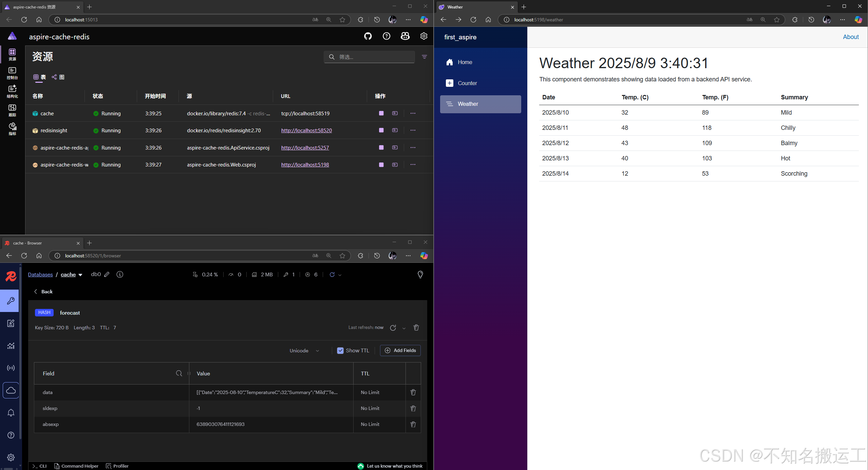The image size is (868, 470).
Task: Open the Unicode formatter dropdown
Action: coord(304,351)
